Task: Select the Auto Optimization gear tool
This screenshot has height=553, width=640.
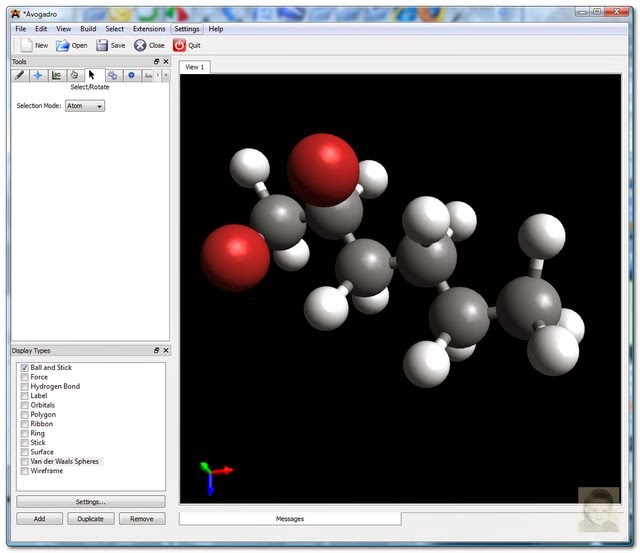Action: pyautogui.click(x=131, y=75)
